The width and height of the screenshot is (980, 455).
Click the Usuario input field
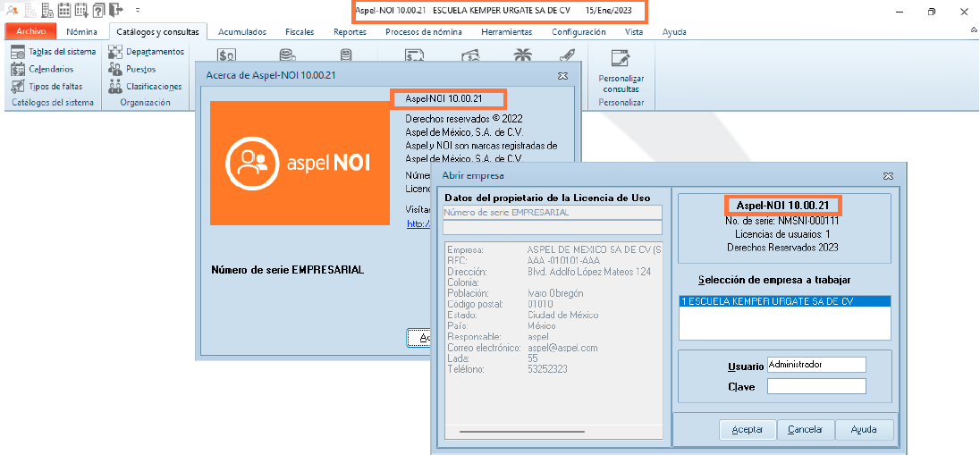(816, 365)
